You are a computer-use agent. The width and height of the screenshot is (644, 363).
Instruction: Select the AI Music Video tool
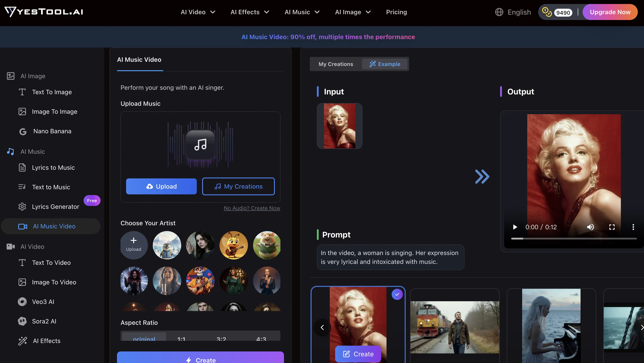[x=54, y=226]
